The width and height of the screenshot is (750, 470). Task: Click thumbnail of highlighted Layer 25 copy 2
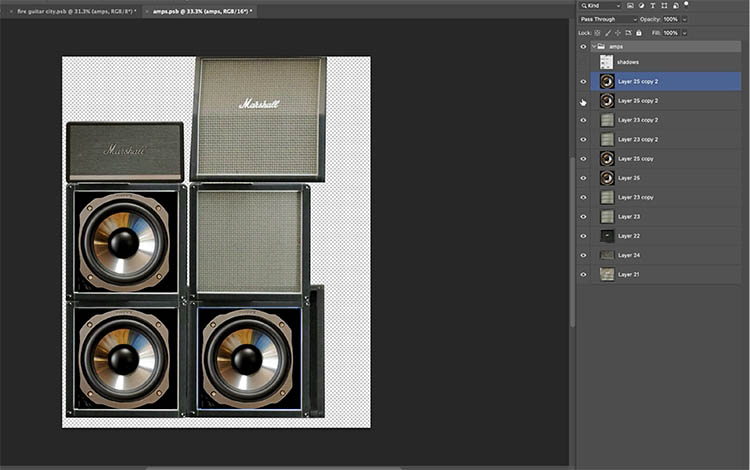(607, 81)
